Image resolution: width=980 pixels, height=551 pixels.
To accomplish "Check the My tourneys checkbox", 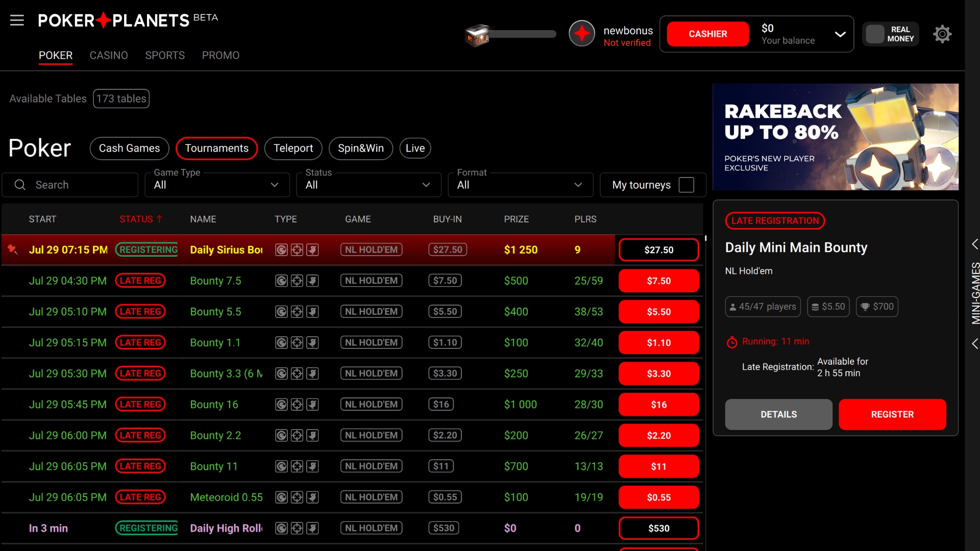I will (x=687, y=185).
